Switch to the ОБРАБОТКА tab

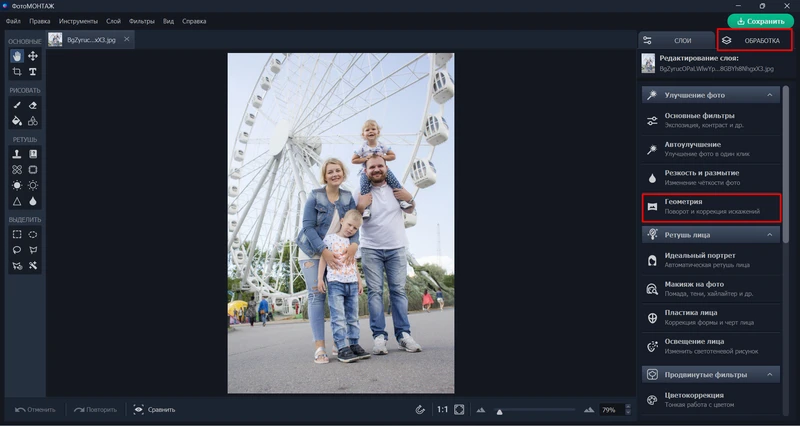(x=755, y=40)
